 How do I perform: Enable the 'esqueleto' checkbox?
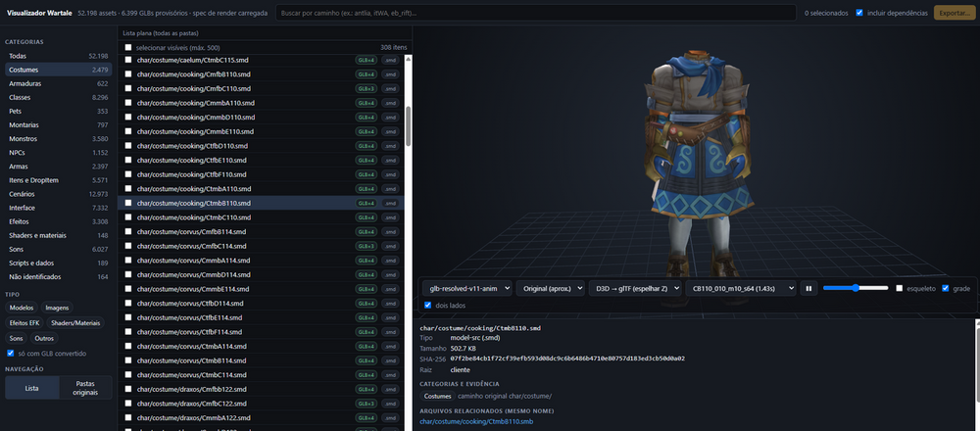[x=900, y=288]
